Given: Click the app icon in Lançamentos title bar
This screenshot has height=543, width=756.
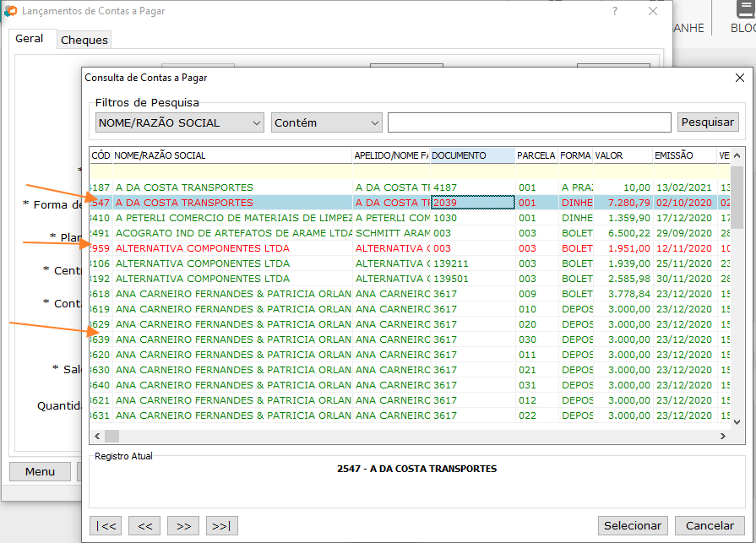Looking at the screenshot, I should 11,12.
